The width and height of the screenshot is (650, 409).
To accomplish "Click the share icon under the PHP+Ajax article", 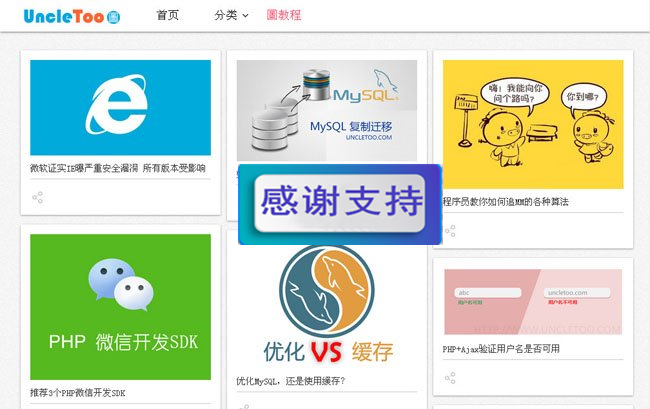I will [450, 378].
